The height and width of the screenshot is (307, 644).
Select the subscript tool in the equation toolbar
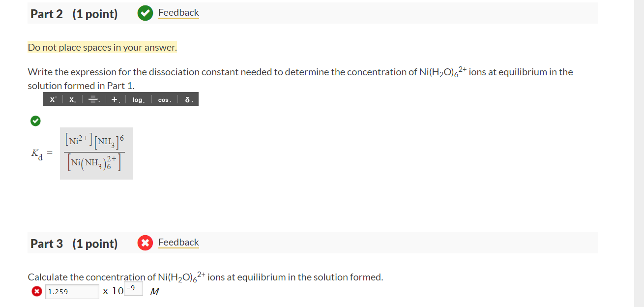coord(71,99)
